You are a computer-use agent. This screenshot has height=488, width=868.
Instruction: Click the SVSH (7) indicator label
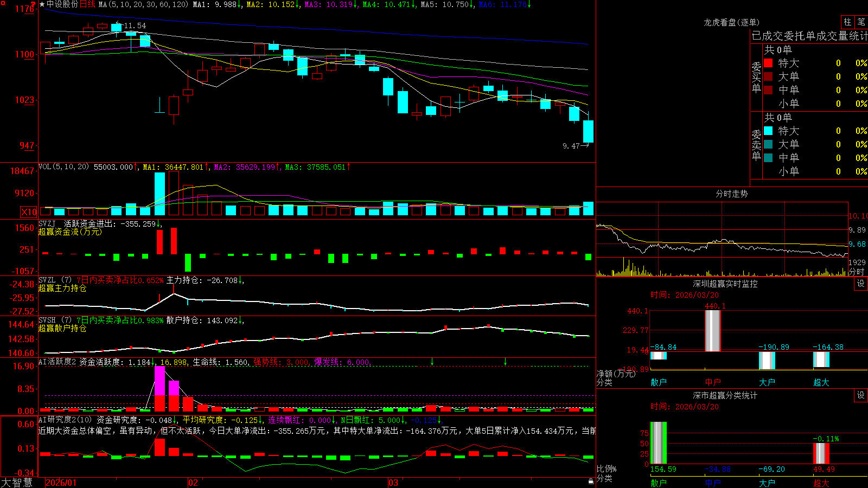point(55,320)
